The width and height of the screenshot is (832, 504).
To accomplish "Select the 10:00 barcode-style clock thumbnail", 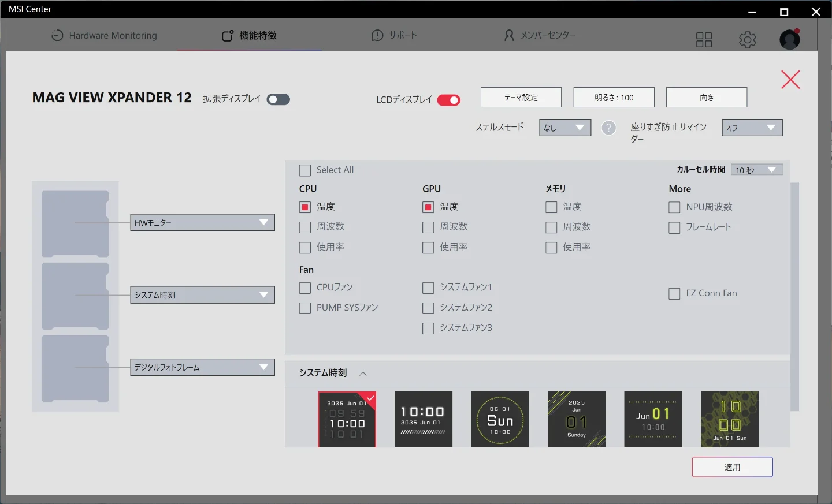I will click(424, 420).
